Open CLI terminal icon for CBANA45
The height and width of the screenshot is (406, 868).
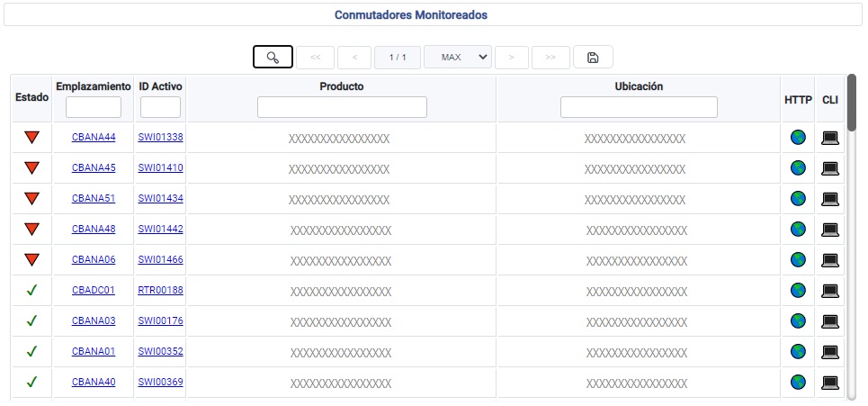(x=830, y=168)
